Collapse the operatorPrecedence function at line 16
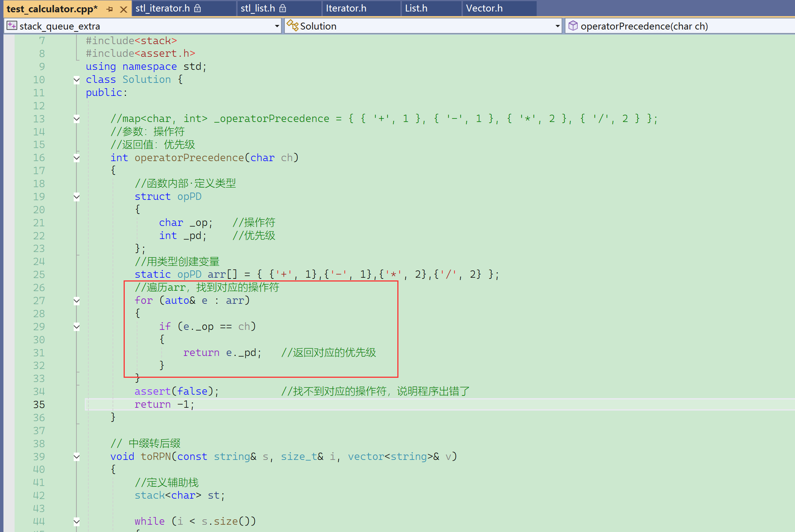The image size is (795, 532). point(76,158)
